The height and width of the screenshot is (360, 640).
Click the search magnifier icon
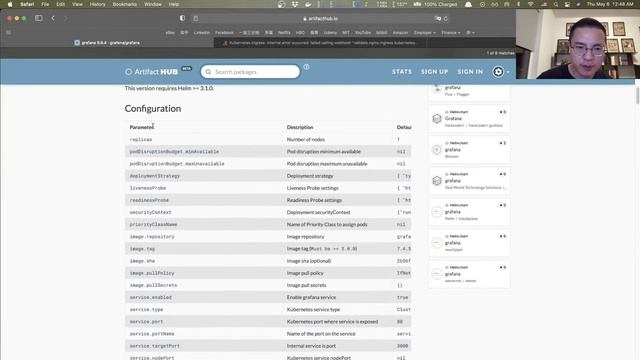pyautogui.click(x=208, y=72)
